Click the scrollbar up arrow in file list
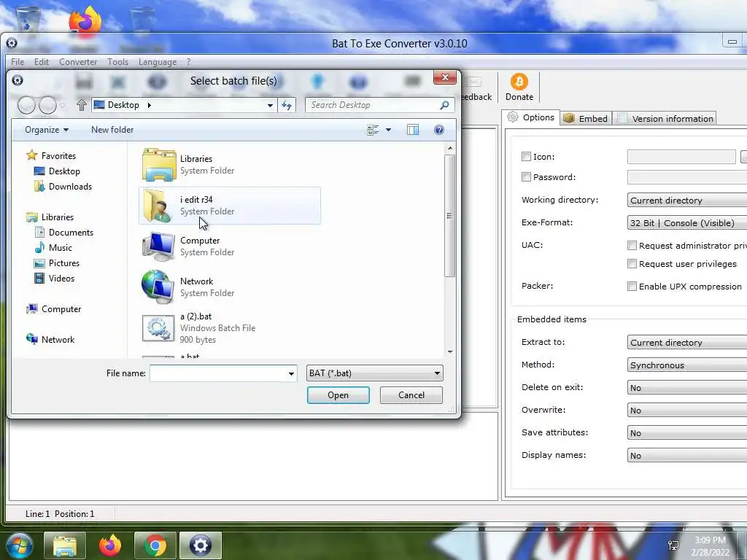The height and width of the screenshot is (560, 747). 449,149
